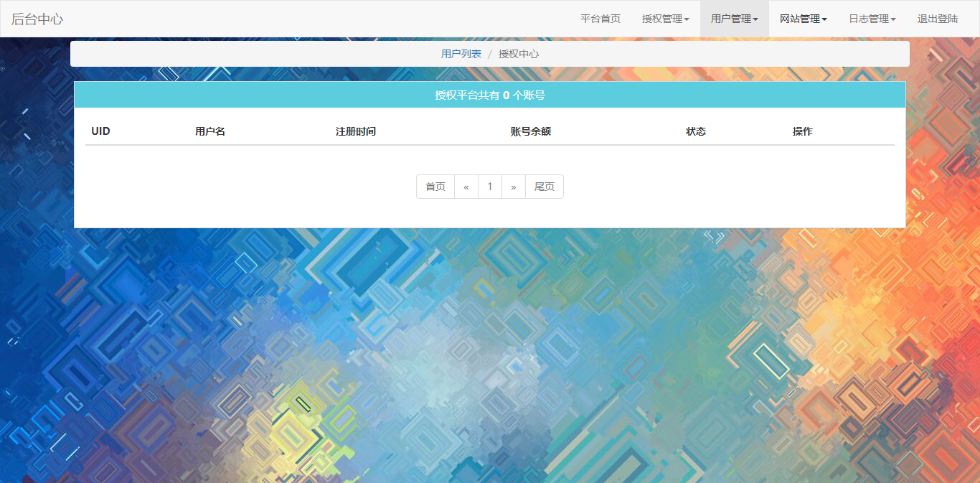Go to previous page with « arrow
980x483 pixels.
pos(466,187)
